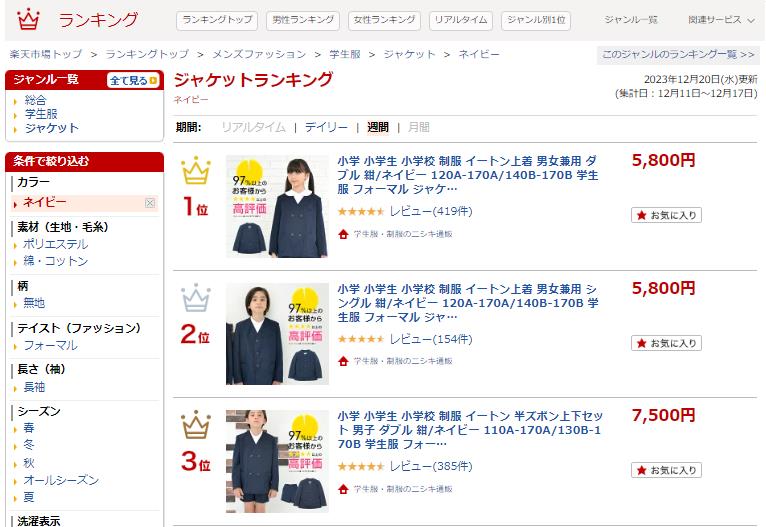Click the silver 2位 crown icon
Viewport: 766px width, 527px height.
coord(196,297)
